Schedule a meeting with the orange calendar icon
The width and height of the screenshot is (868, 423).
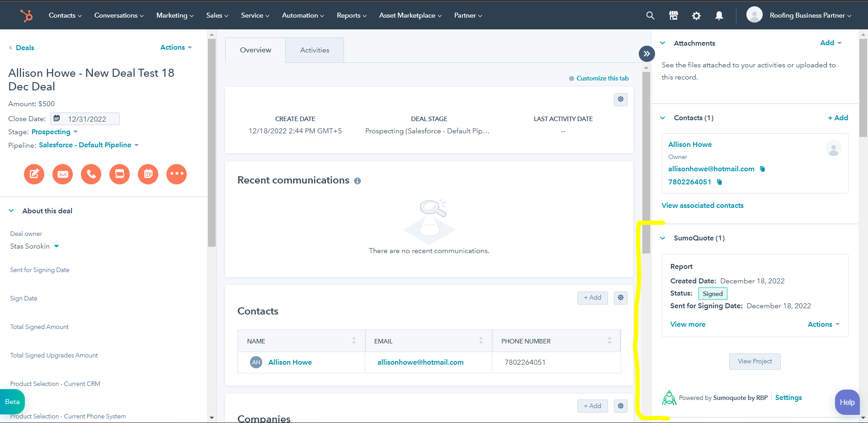click(148, 174)
